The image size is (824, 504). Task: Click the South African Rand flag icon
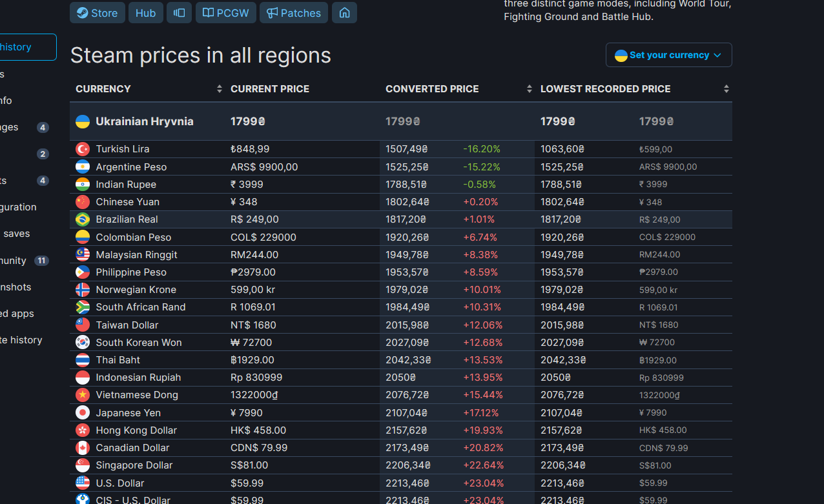pos(83,307)
